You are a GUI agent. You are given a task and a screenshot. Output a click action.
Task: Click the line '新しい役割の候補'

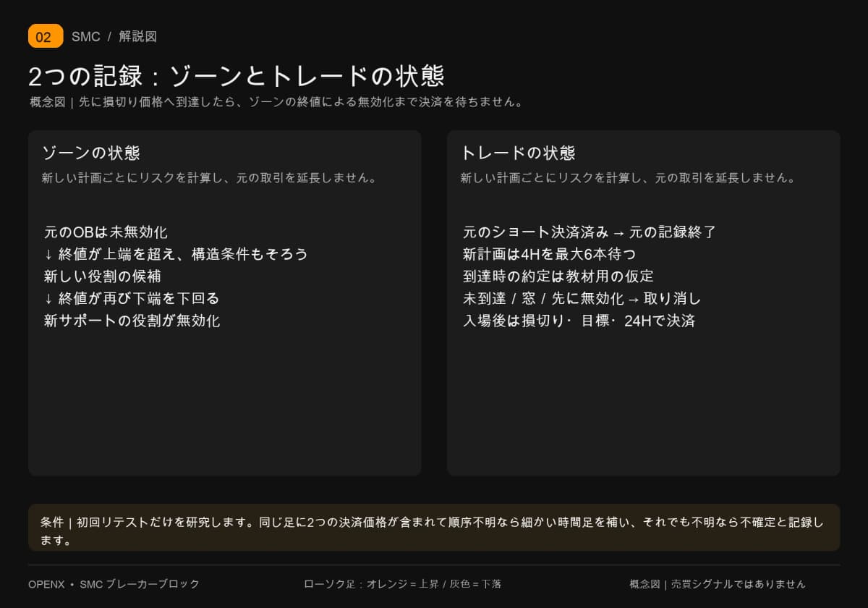point(102,276)
